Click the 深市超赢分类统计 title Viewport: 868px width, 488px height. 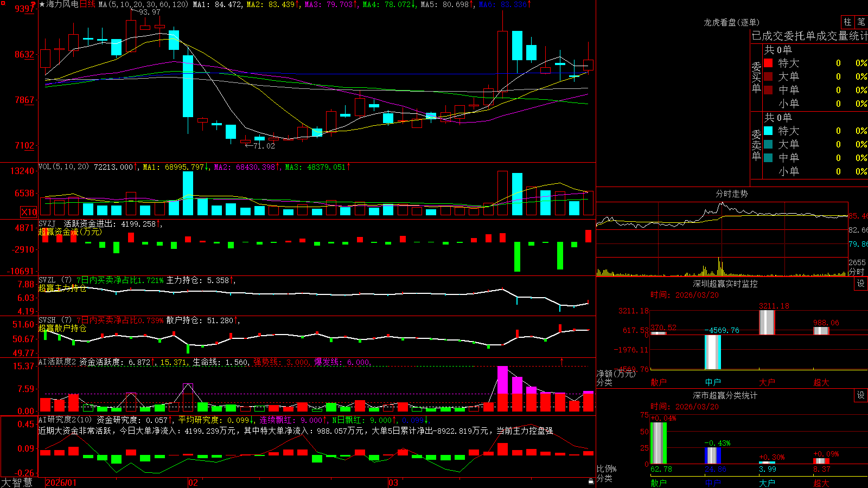(725, 395)
